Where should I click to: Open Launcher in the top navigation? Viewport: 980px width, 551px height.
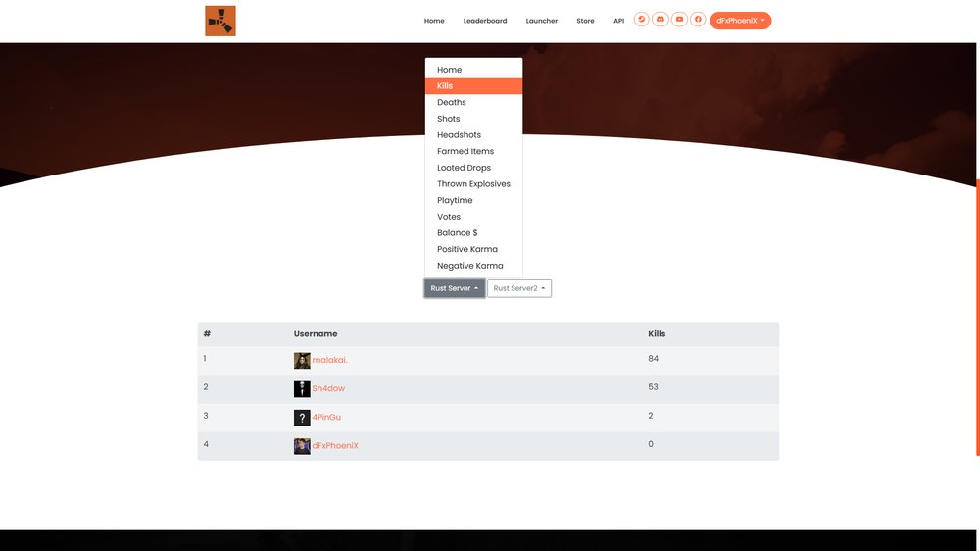click(542, 21)
